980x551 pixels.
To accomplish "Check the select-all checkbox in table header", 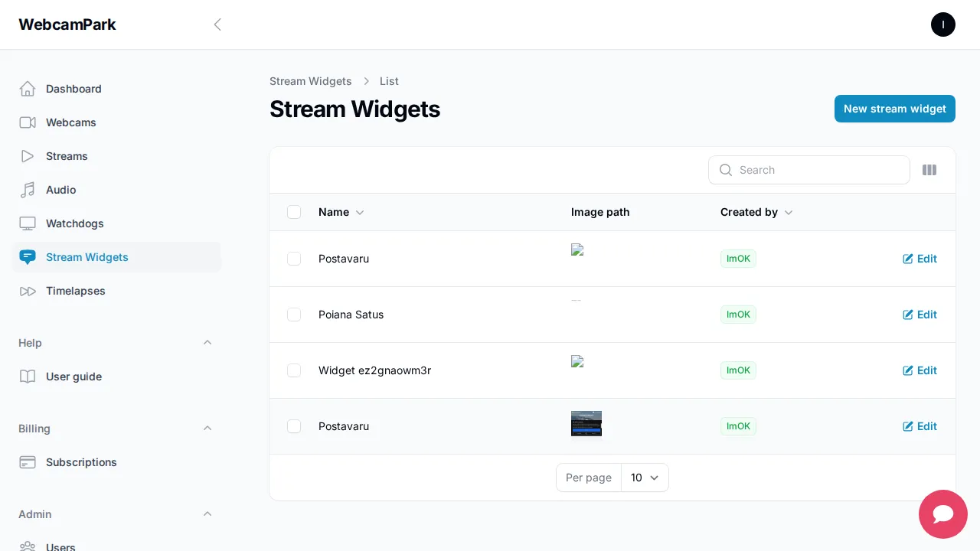I will point(294,212).
